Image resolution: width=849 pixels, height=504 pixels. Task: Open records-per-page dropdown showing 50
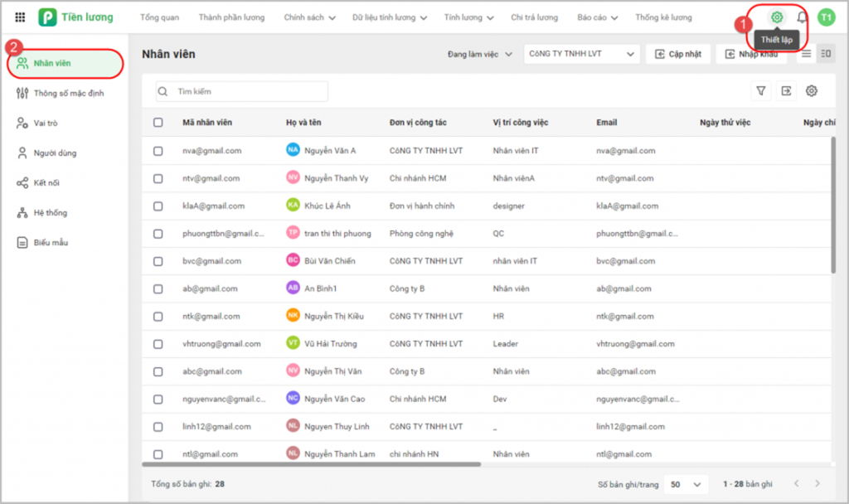(686, 483)
